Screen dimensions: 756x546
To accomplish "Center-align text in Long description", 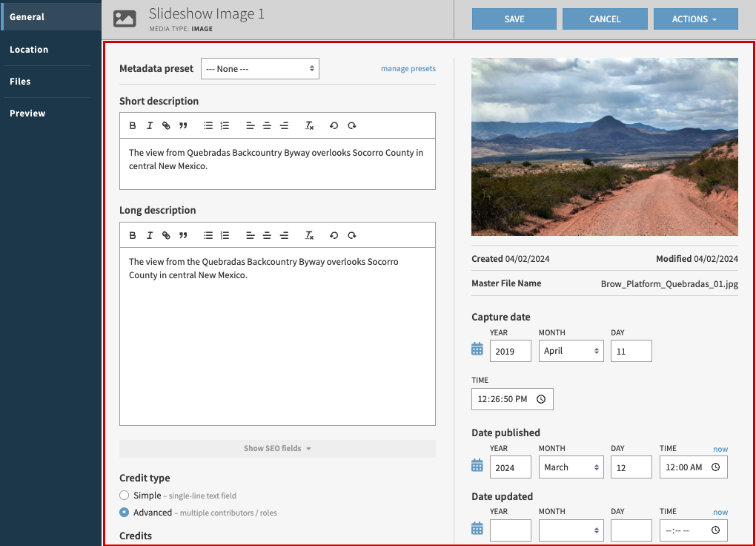I will [x=267, y=235].
